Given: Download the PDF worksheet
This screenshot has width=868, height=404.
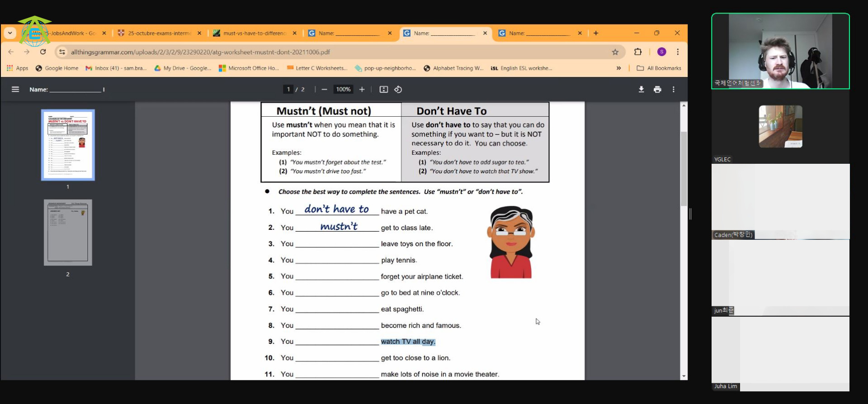Looking at the screenshot, I should tap(641, 90).
